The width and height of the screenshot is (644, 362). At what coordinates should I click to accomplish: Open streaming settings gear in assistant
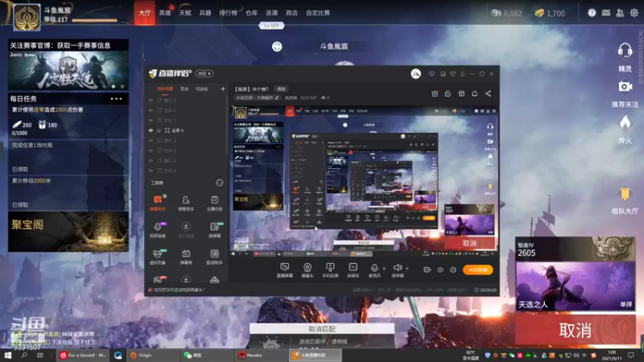[x=453, y=269]
